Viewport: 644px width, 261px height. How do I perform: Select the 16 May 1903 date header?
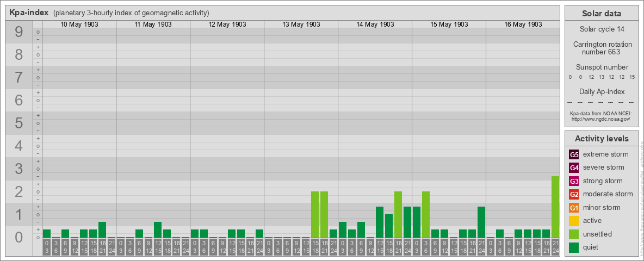[x=523, y=24]
